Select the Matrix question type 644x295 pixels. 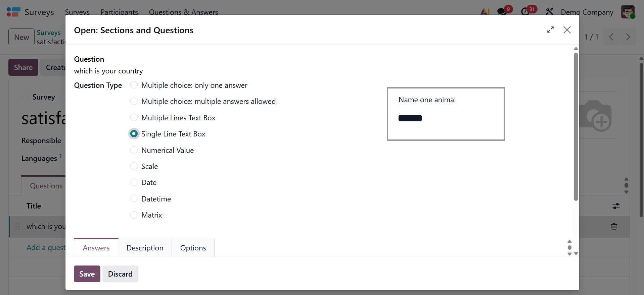pos(134,215)
